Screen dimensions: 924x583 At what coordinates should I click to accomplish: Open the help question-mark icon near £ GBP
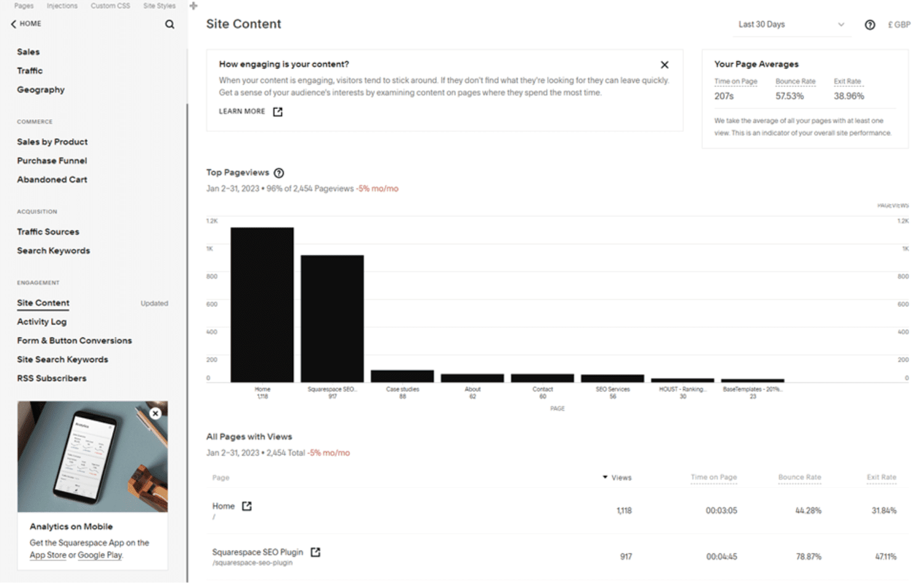point(870,25)
